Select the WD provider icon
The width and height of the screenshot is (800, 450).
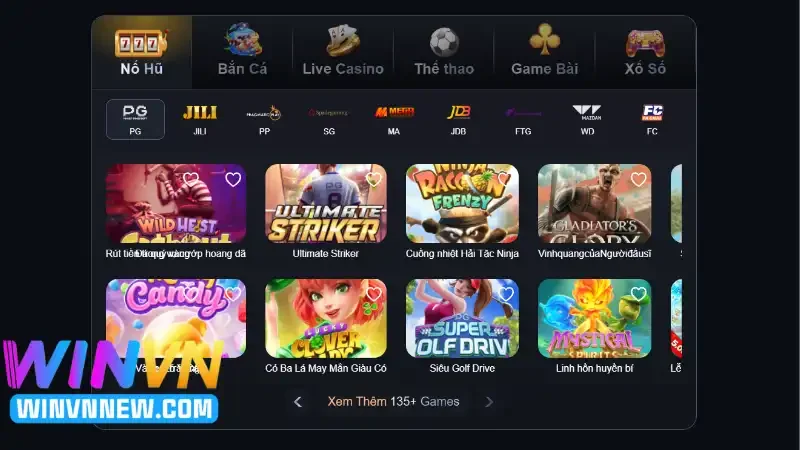(587, 119)
